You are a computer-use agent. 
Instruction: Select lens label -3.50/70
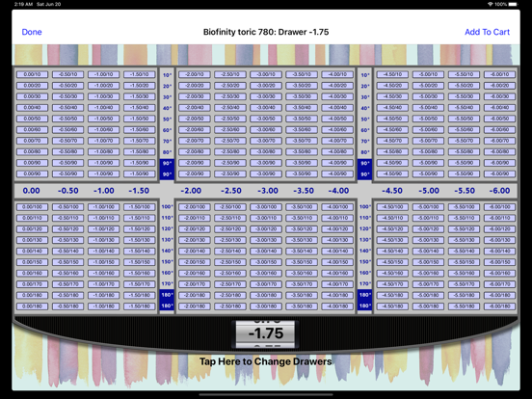point(302,141)
